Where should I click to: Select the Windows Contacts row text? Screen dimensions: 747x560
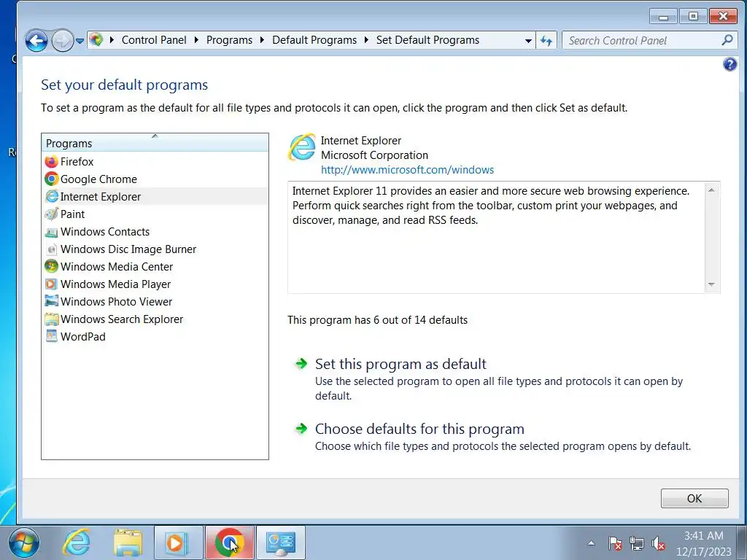[105, 232]
